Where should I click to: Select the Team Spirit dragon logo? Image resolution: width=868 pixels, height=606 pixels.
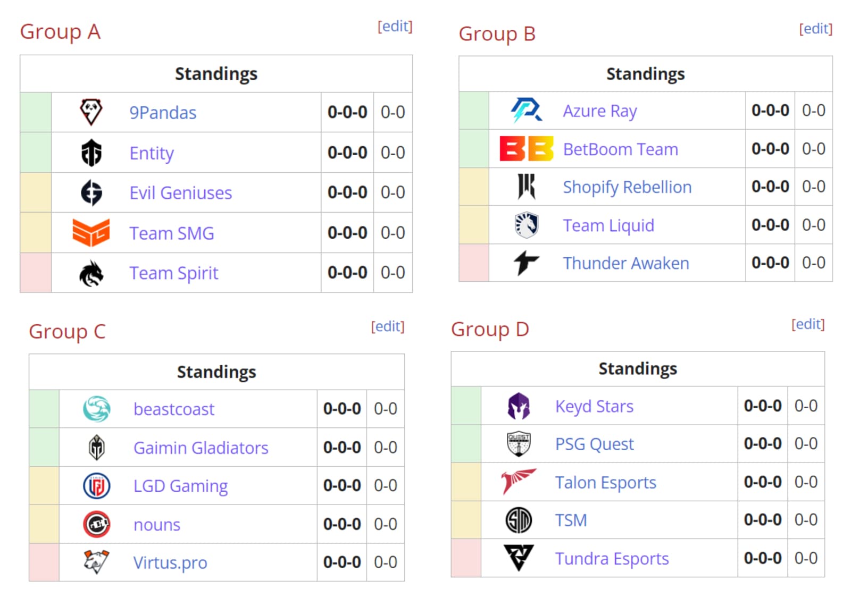[x=91, y=272]
